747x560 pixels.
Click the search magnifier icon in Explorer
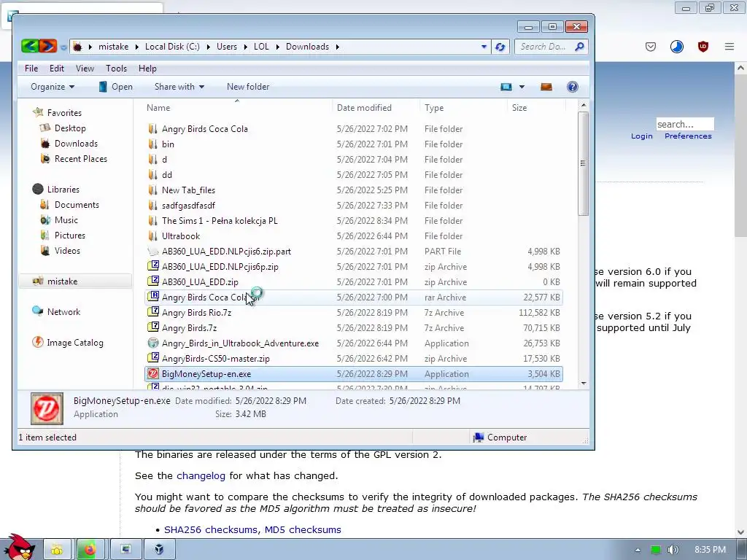point(579,47)
